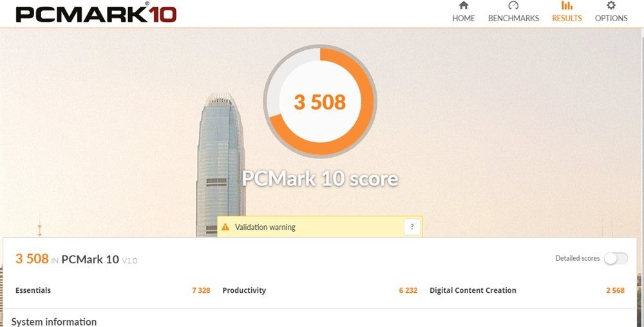The height and width of the screenshot is (327, 644).
Task: Click the HOME menu label
Action: click(x=463, y=18)
